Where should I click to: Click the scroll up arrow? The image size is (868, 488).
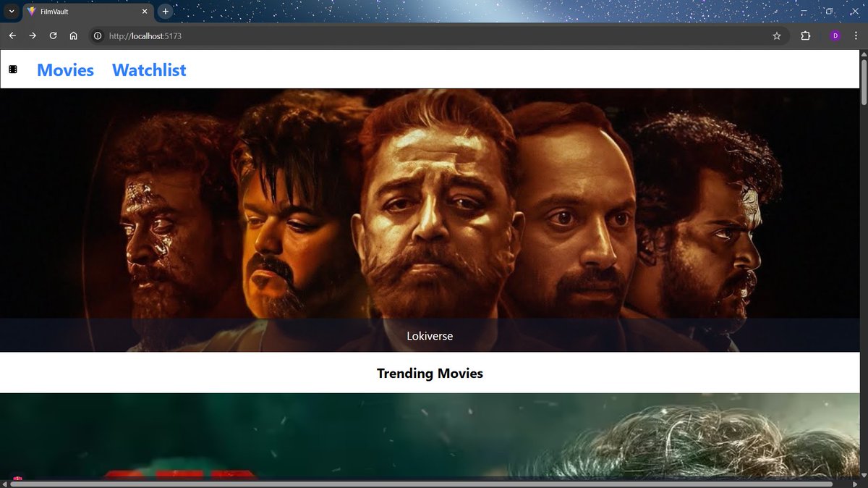pos(864,54)
